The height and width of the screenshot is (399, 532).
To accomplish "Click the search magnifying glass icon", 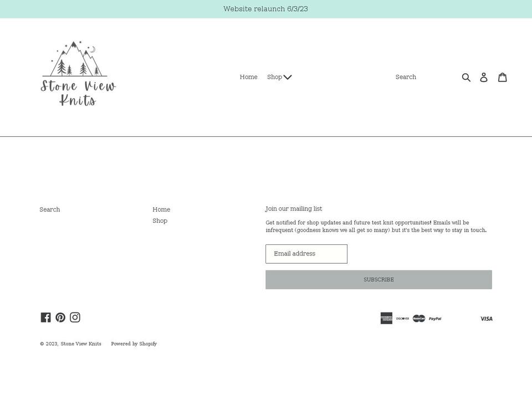I will (466, 78).
